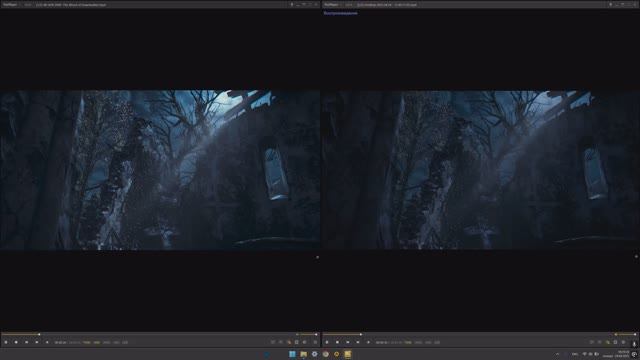Click the left player's elapsed time display

[x=60, y=342]
